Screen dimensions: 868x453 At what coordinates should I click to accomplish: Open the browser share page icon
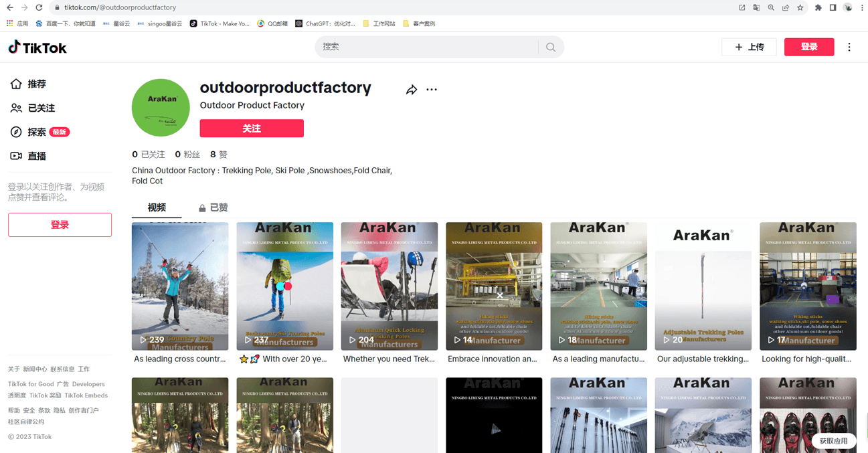(x=786, y=7)
